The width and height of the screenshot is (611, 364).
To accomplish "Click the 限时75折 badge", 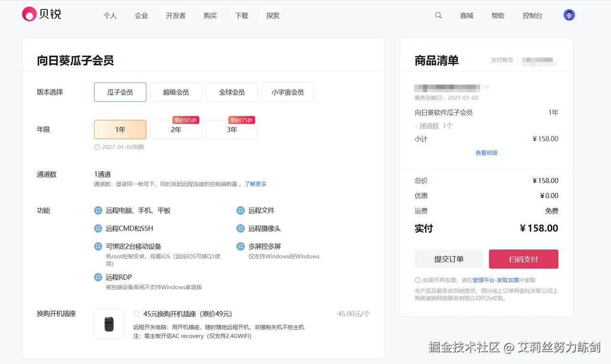I will pos(242,120).
